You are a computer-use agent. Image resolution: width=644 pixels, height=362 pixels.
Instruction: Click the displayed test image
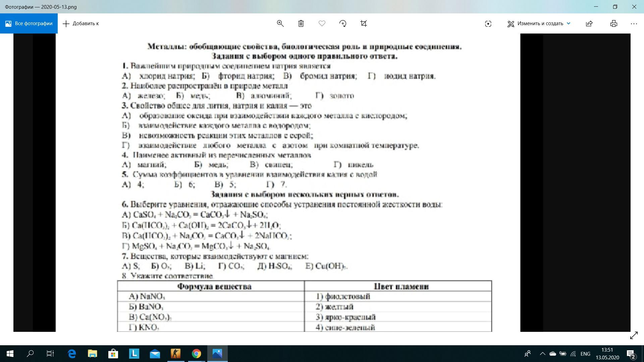(288, 183)
